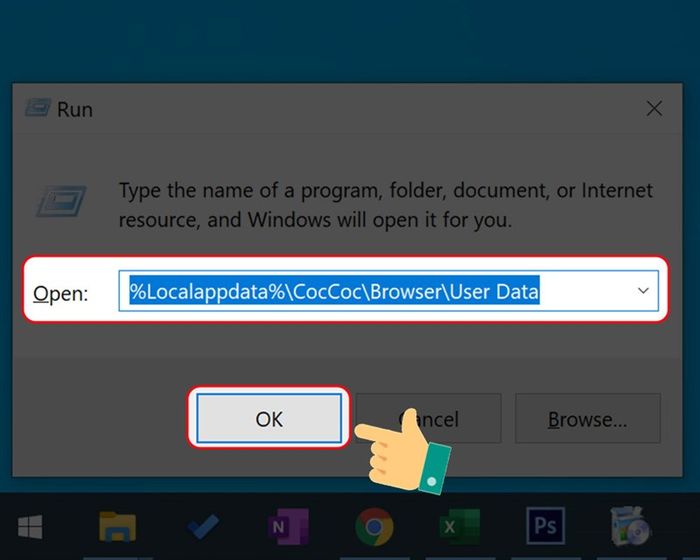Screen dimensions: 700x560
Task: Dismiss the Run dialog with Cancel
Action: tap(429, 418)
